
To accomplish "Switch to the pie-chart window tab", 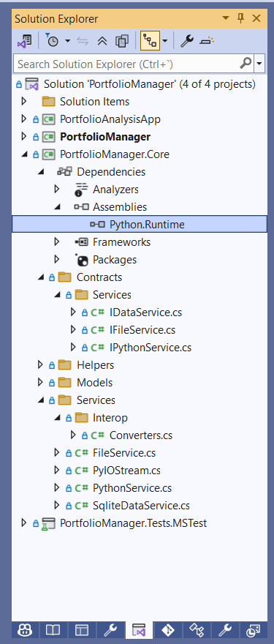I will tap(253, 630).
